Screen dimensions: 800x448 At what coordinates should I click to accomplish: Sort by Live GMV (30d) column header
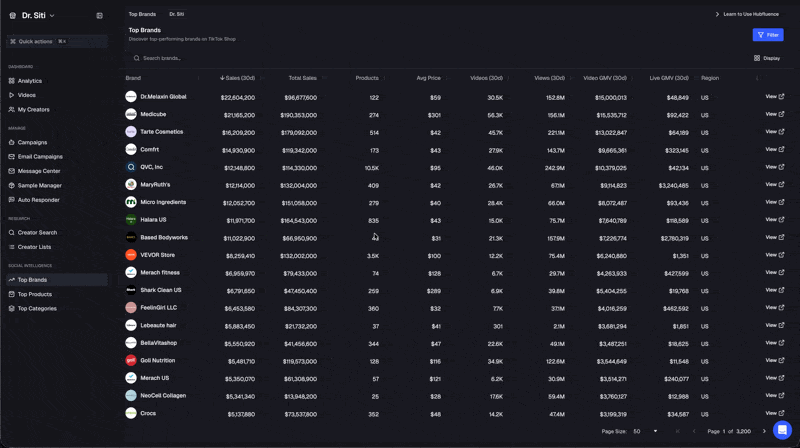[x=669, y=78]
